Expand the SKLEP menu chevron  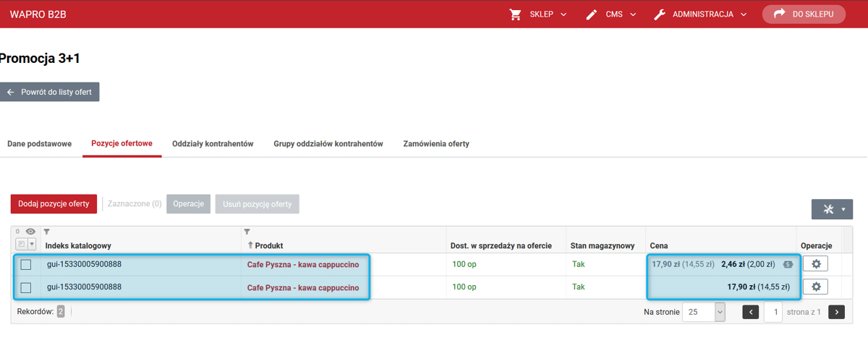563,14
